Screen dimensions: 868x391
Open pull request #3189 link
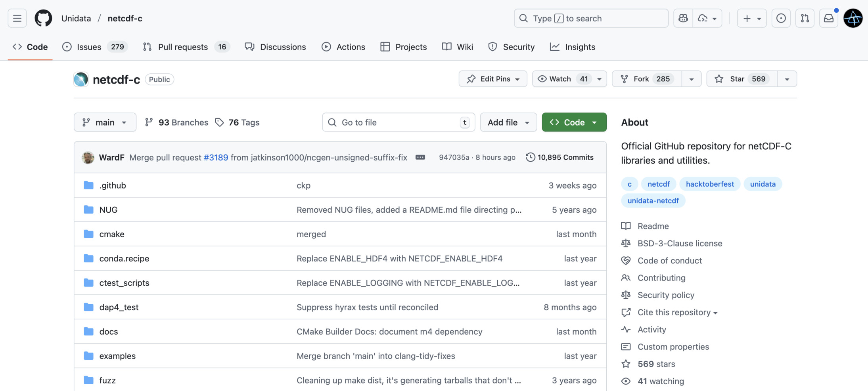click(216, 157)
